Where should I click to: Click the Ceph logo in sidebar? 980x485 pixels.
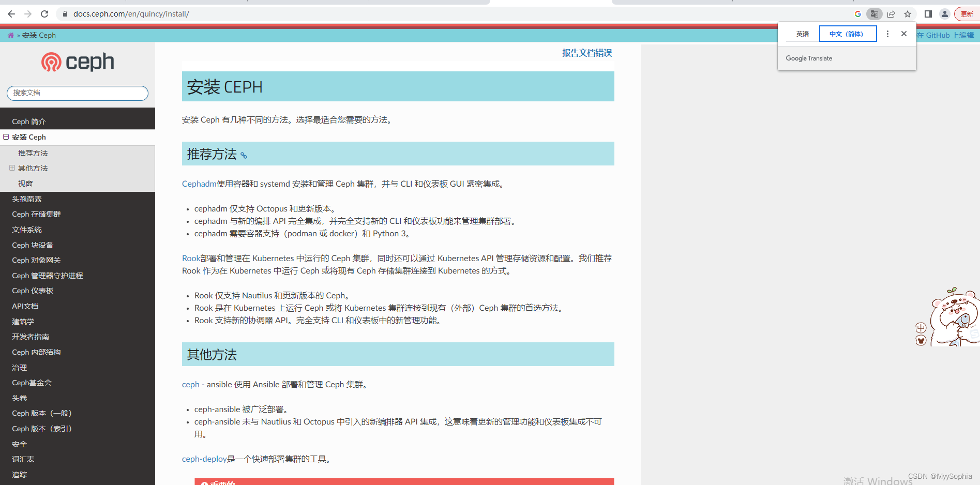click(78, 62)
